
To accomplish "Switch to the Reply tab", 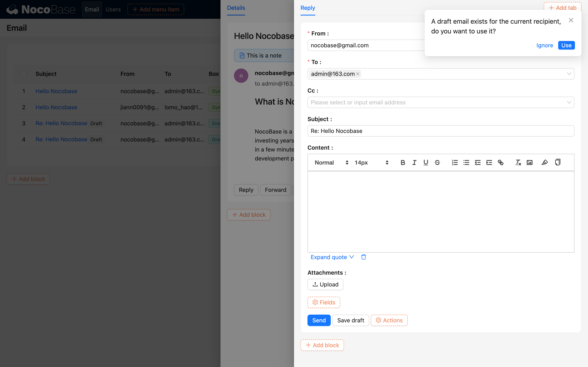I will (x=308, y=8).
